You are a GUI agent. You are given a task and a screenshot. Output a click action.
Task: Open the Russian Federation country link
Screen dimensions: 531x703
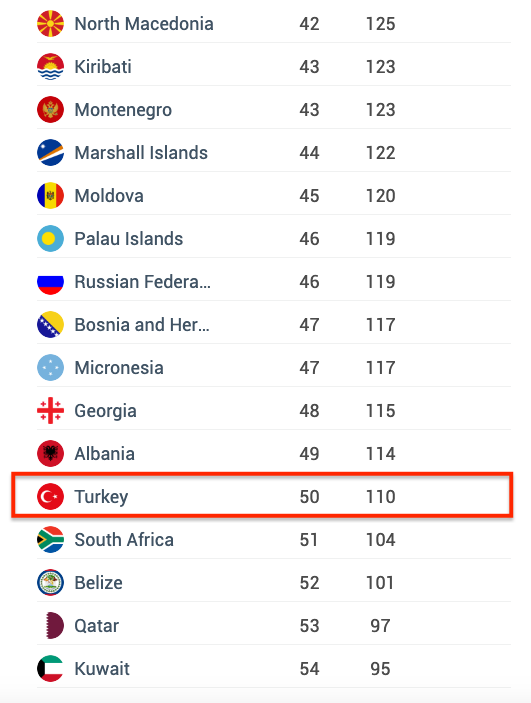tap(142, 282)
